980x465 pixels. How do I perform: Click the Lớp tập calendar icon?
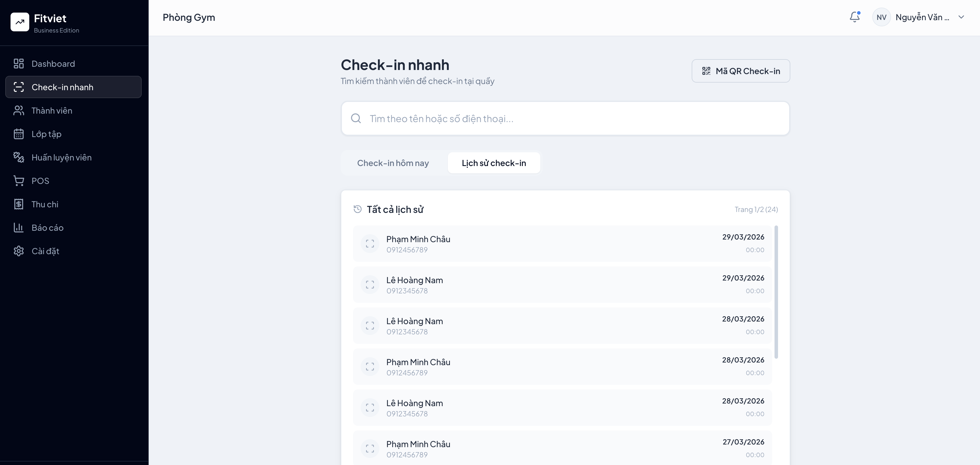19,134
